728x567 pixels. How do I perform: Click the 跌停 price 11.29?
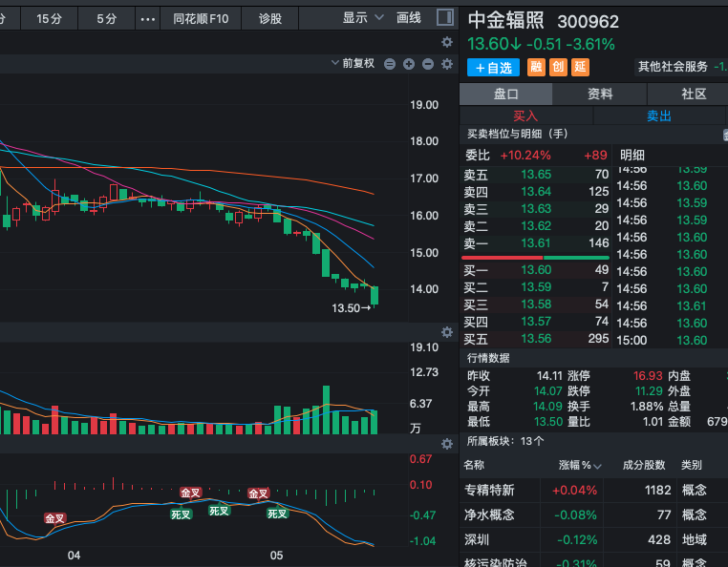tap(648, 391)
